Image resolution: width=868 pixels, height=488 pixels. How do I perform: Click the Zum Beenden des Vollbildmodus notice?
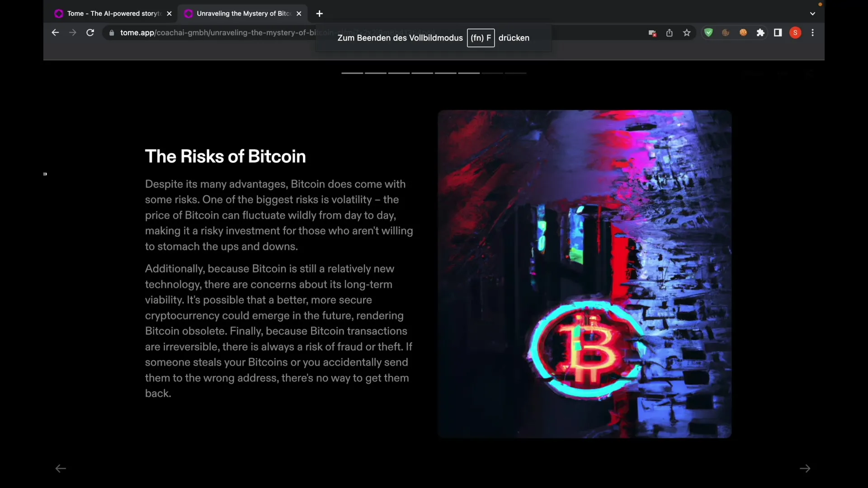pyautogui.click(x=434, y=38)
